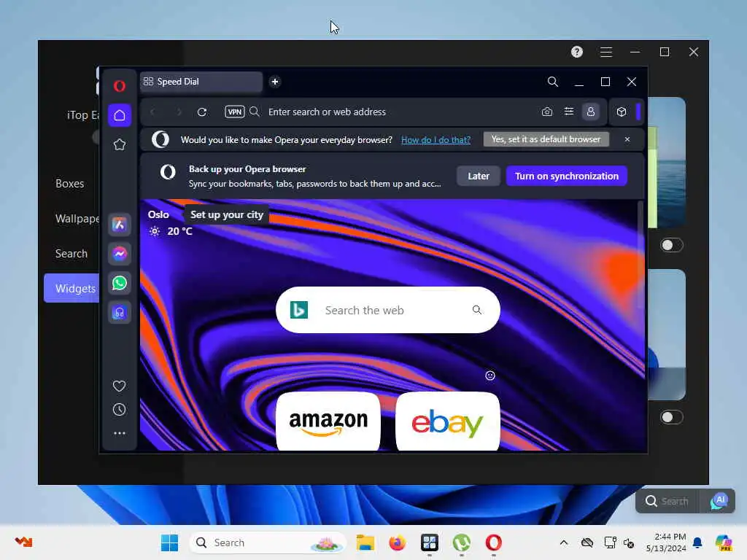The width and height of the screenshot is (747, 560).
Task: Click the Bing logo in search box
Action: 299,310
